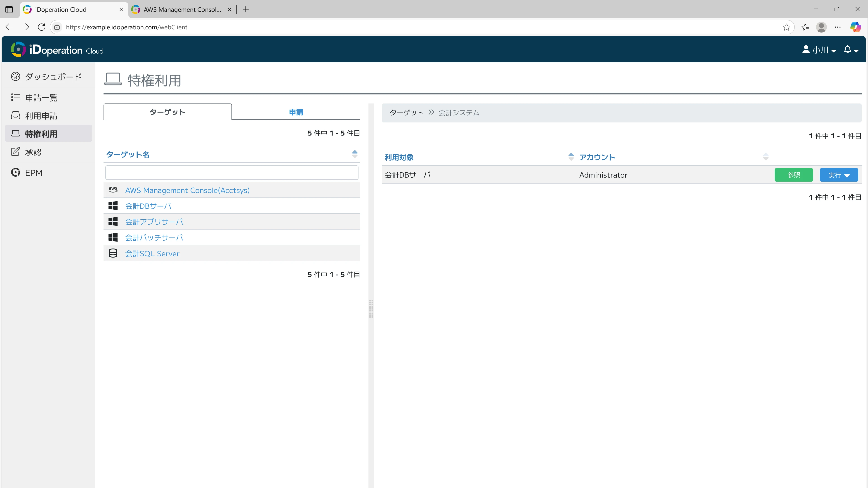Toggle sort order on 利用対象 column
Viewport: 868px width, 488px height.
(571, 157)
